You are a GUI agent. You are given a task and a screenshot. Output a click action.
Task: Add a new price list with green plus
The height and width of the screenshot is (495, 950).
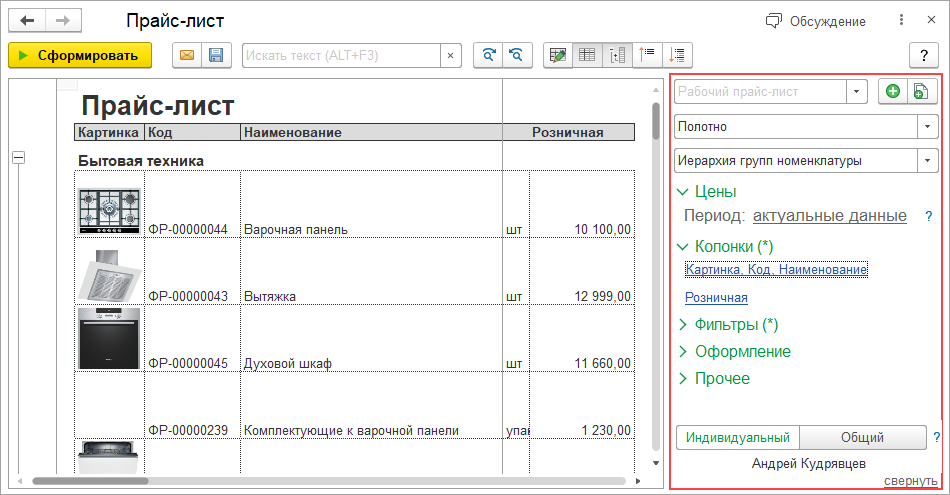tap(893, 91)
